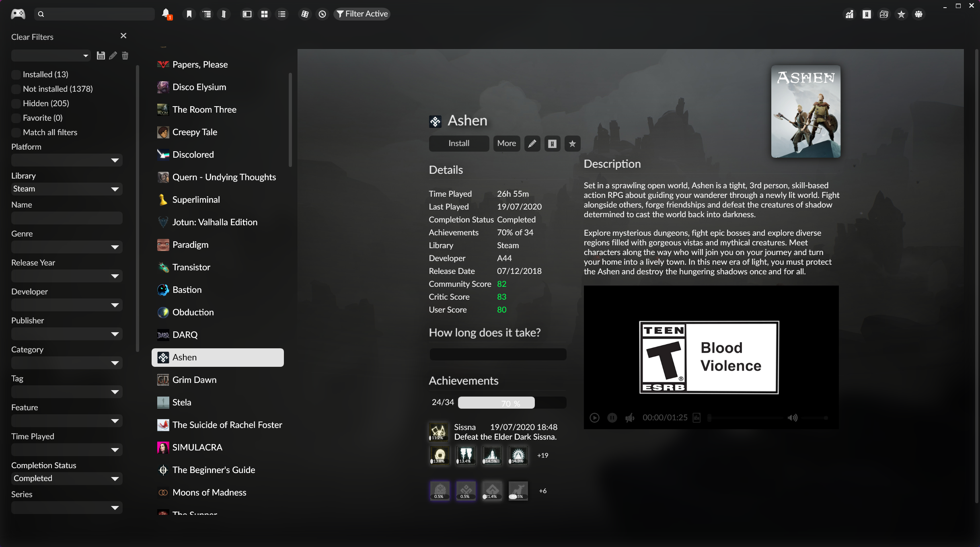Save the current filter preset
This screenshot has height=547, width=980.
coord(101,56)
